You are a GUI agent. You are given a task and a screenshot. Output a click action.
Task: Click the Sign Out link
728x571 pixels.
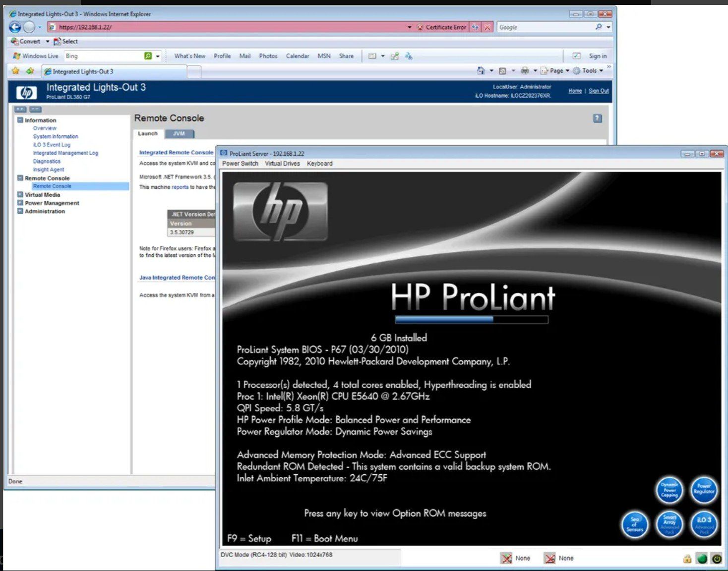pyautogui.click(x=599, y=91)
